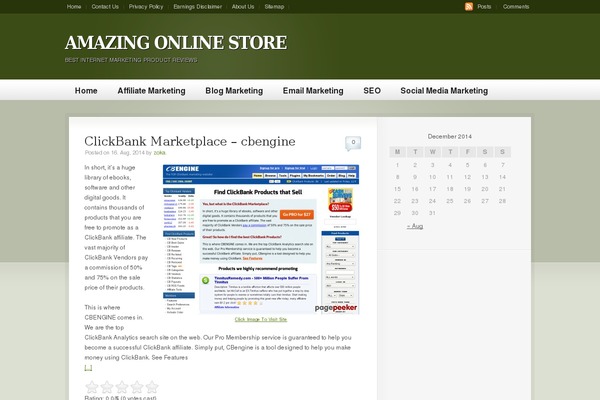The image size is (600, 400).
Task: Click the F weekday header in calendar
Action: 467,152
